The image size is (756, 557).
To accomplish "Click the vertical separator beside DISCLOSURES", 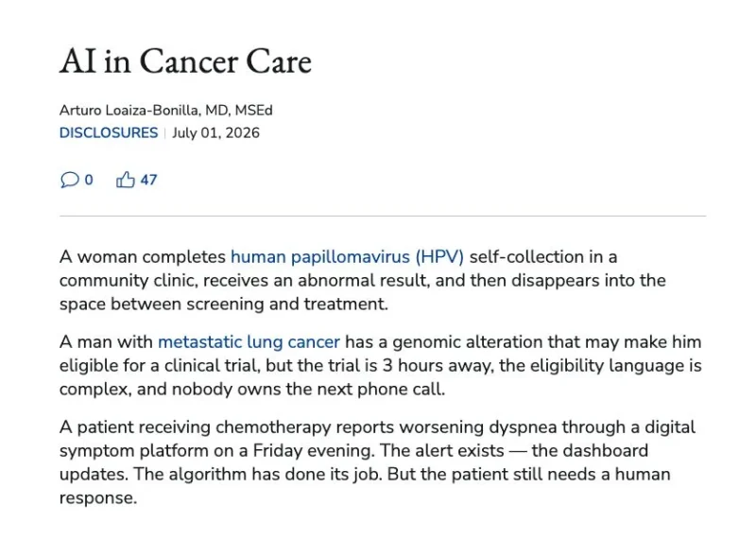I will point(164,132).
